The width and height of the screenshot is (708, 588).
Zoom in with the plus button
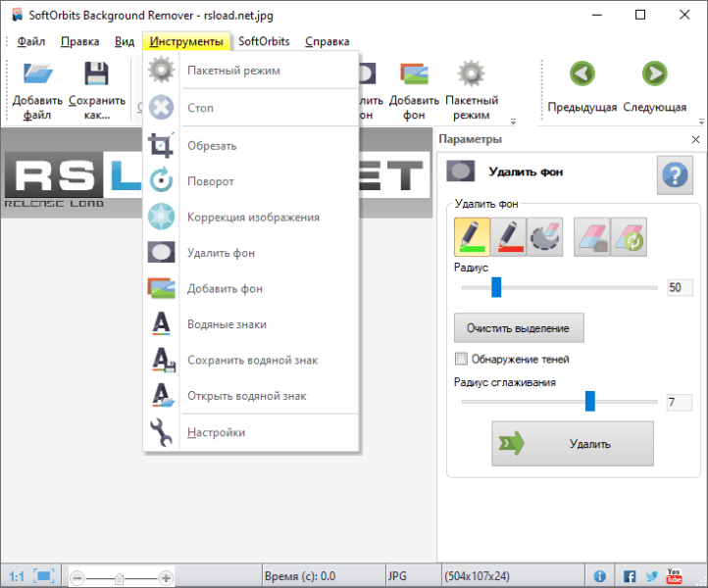(166, 577)
